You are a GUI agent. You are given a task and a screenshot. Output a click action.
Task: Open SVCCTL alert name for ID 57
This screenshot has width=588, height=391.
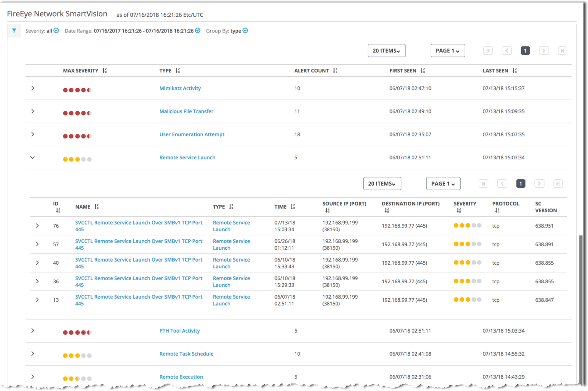(139, 244)
